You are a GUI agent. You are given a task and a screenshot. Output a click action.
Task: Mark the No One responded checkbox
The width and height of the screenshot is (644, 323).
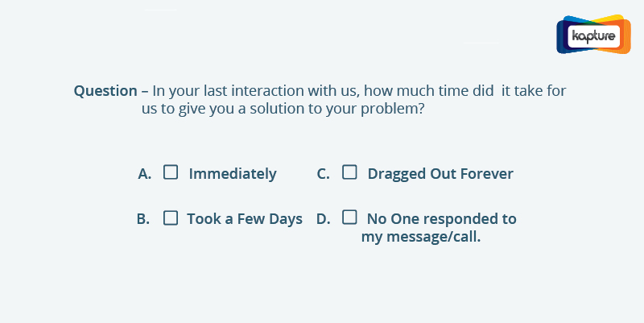pyautogui.click(x=349, y=217)
